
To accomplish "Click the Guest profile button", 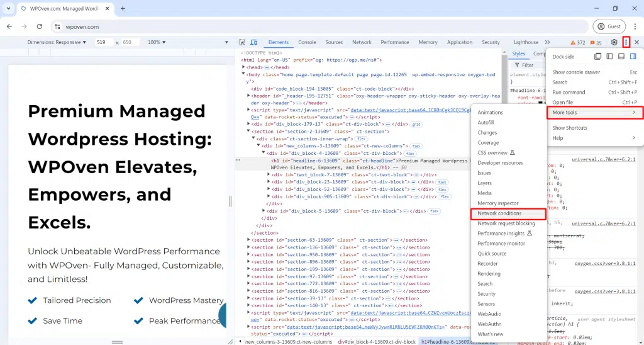I will pyautogui.click(x=609, y=26).
